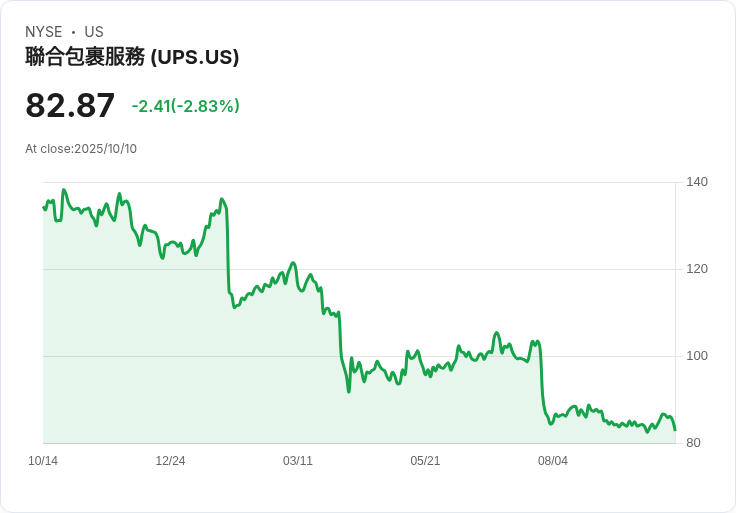Click the 80 y-axis price label
736x513 pixels.
(x=693, y=443)
